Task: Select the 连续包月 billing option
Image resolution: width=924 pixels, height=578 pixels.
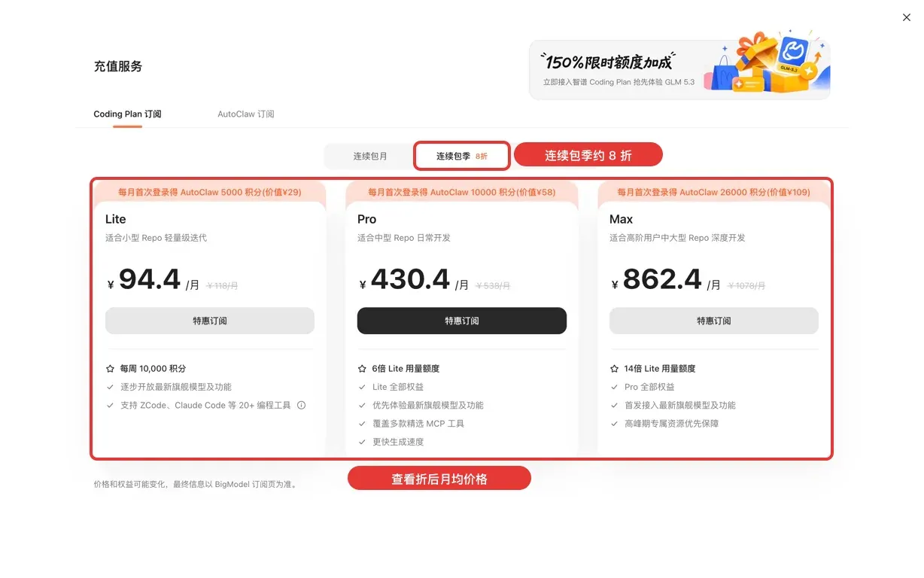Action: [x=369, y=157]
